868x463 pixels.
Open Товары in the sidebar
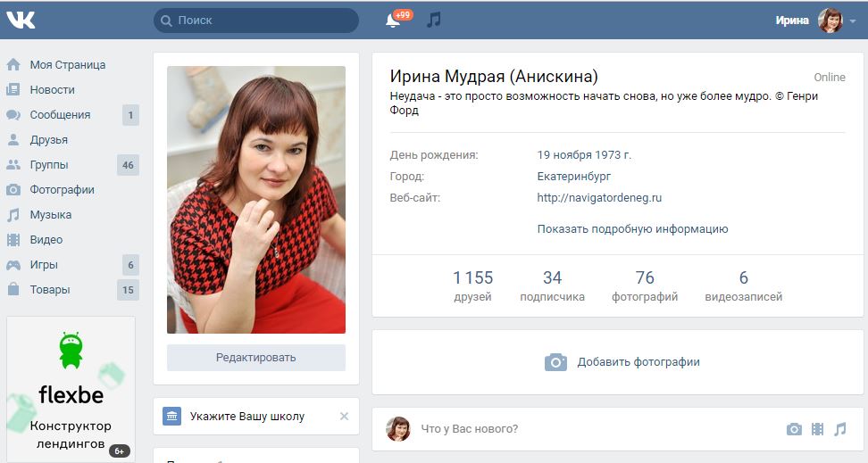coord(50,290)
